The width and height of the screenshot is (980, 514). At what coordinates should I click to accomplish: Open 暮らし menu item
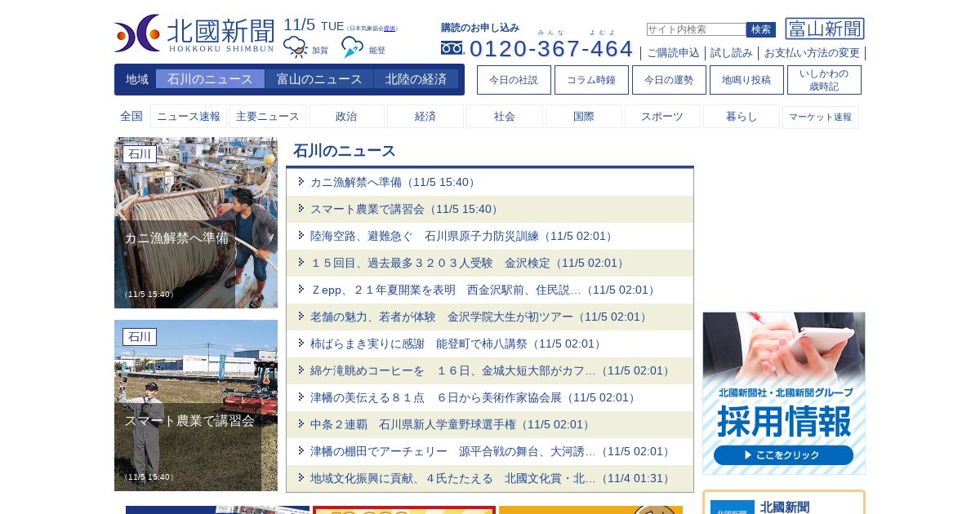pos(742,117)
